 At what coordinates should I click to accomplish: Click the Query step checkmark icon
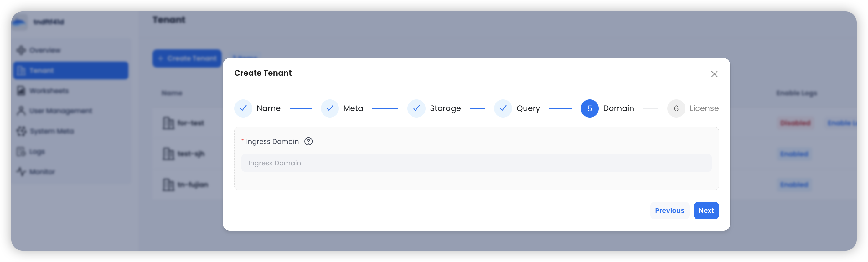[503, 108]
